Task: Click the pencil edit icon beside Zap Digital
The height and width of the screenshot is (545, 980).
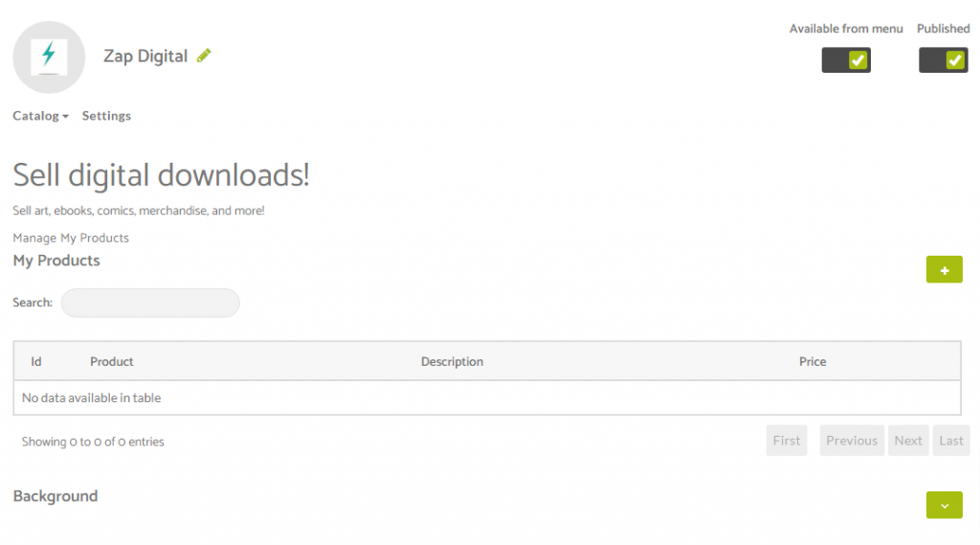Action: [204, 56]
